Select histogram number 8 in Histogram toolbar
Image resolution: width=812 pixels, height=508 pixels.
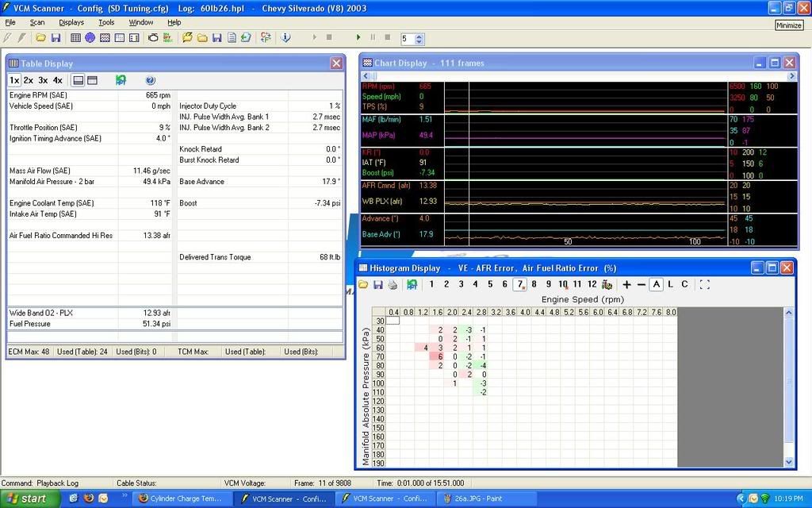click(534, 284)
